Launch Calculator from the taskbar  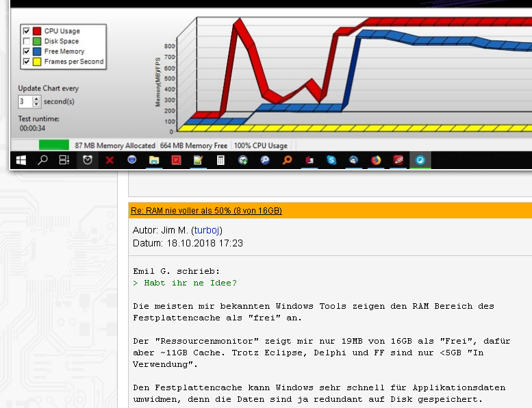click(220, 160)
